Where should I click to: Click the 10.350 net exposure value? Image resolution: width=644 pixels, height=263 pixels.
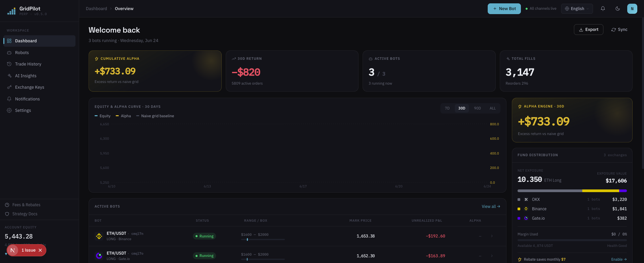pos(530,180)
